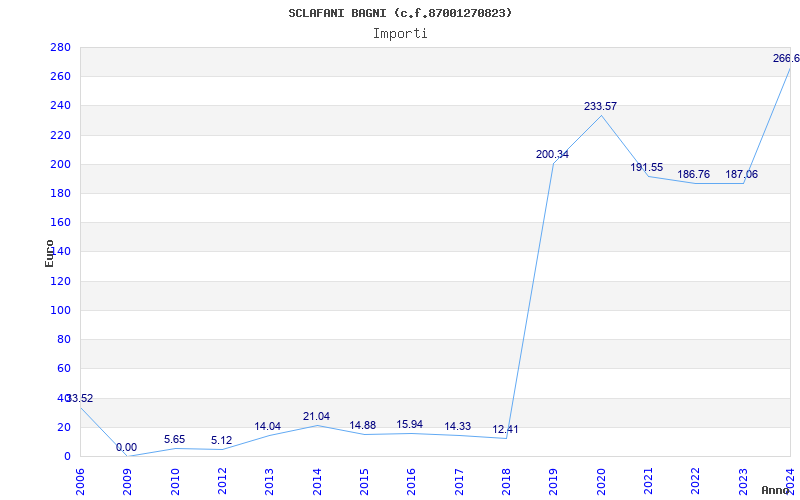Select the 14.33 data label
Viewport: 800px width, 500px height.
coord(458,427)
